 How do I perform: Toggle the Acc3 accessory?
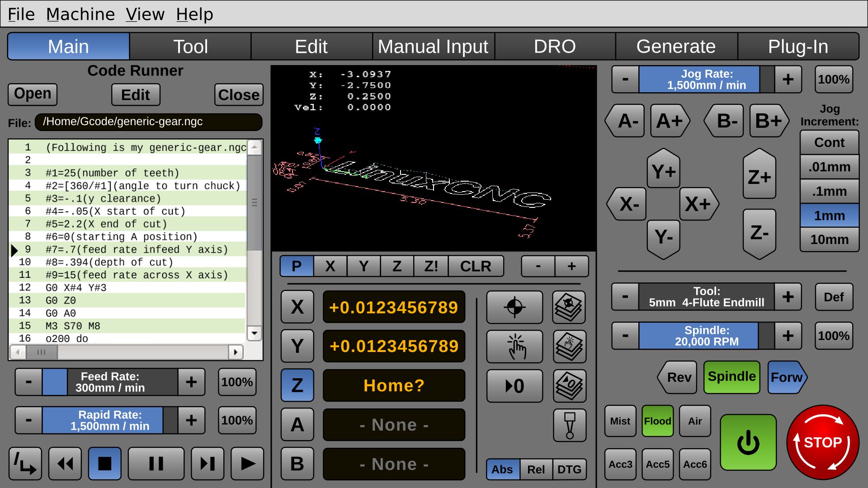point(620,465)
